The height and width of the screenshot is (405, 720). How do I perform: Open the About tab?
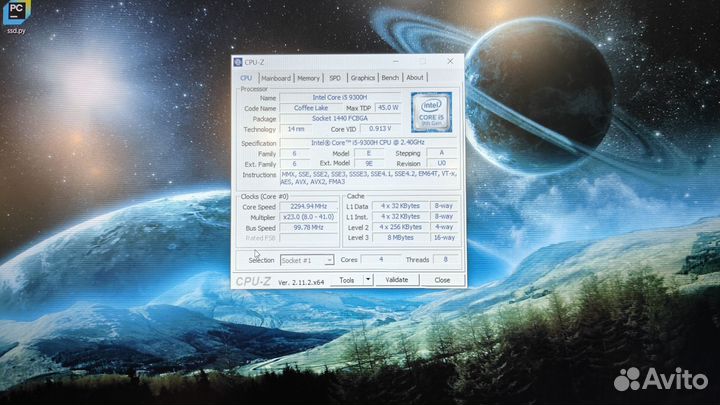[x=415, y=78]
